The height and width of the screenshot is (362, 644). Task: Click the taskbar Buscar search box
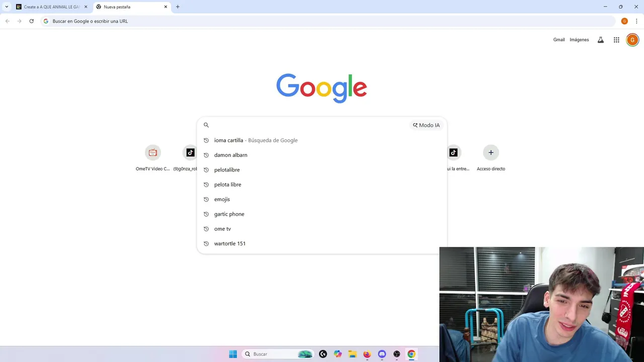(278, 354)
